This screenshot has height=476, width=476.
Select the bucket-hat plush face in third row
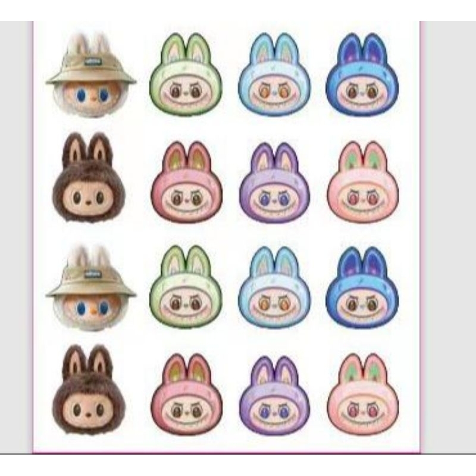point(91,289)
